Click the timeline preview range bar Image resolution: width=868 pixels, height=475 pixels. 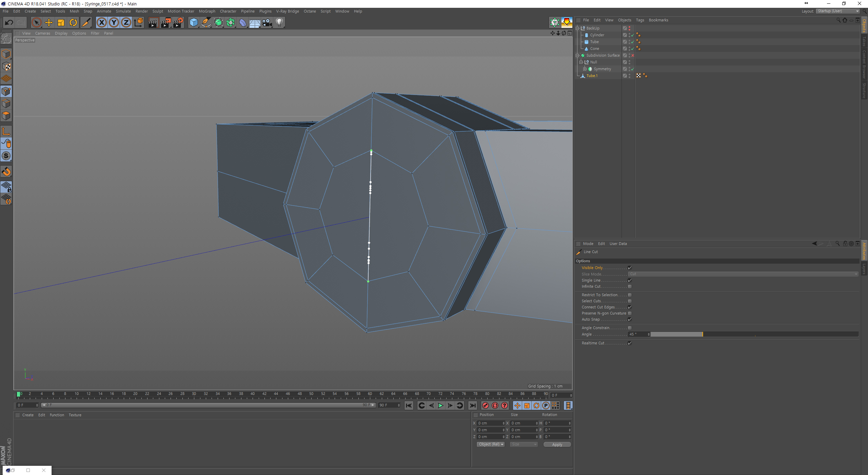point(208,405)
